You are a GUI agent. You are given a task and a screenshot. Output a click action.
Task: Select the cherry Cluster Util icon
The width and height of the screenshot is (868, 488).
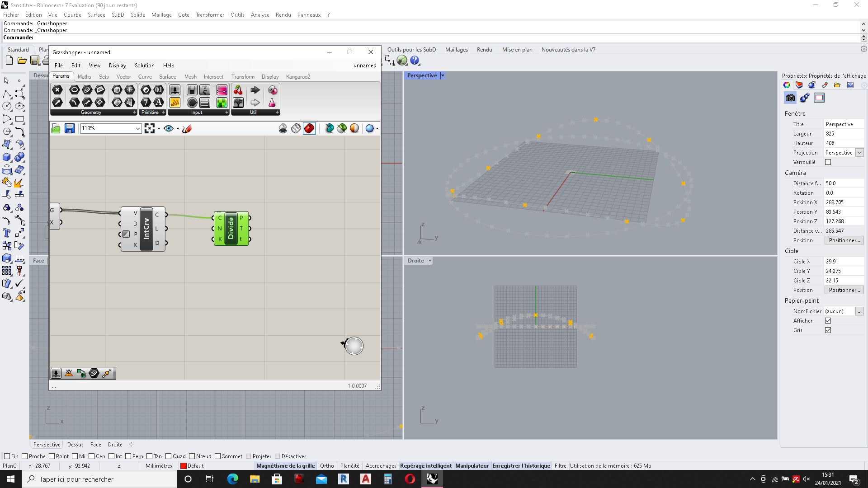pyautogui.click(x=238, y=90)
